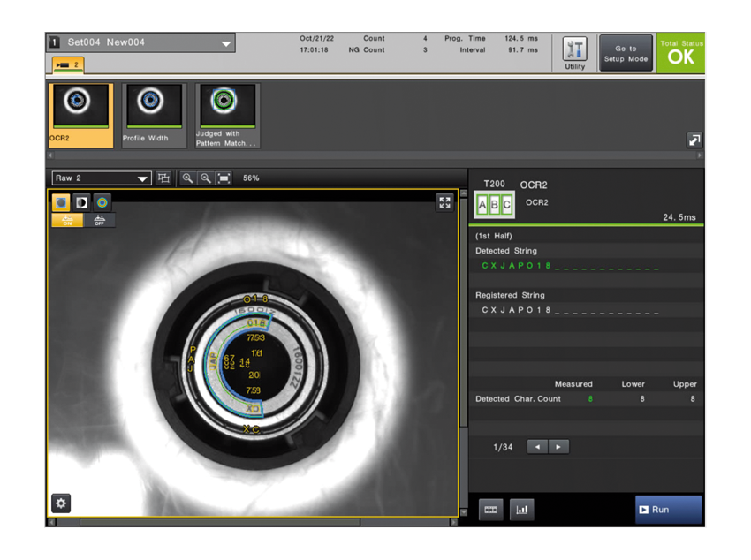Viewport: 751px width, 560px height.
Task: Click the detected string CXJAPO18
Action: 516,266
